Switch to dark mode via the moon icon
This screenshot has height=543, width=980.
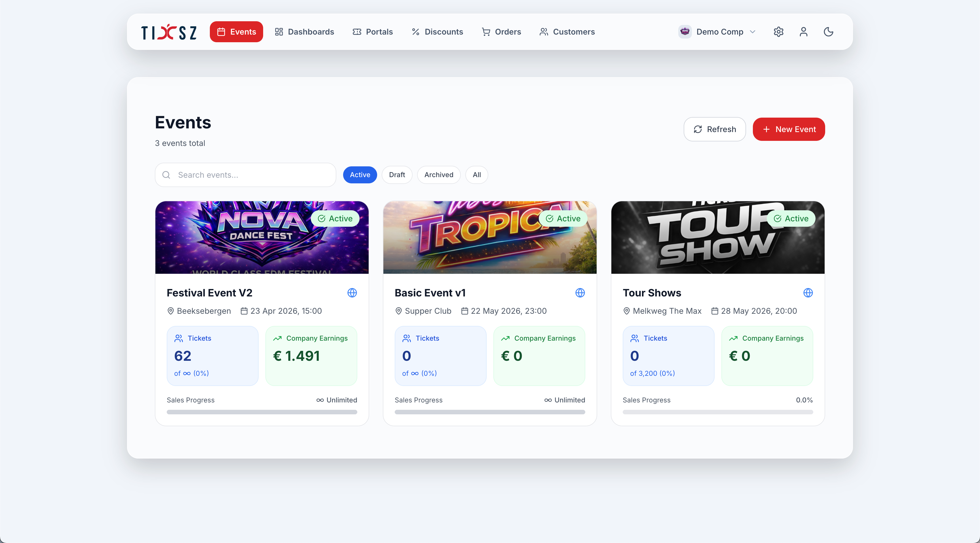tap(828, 31)
